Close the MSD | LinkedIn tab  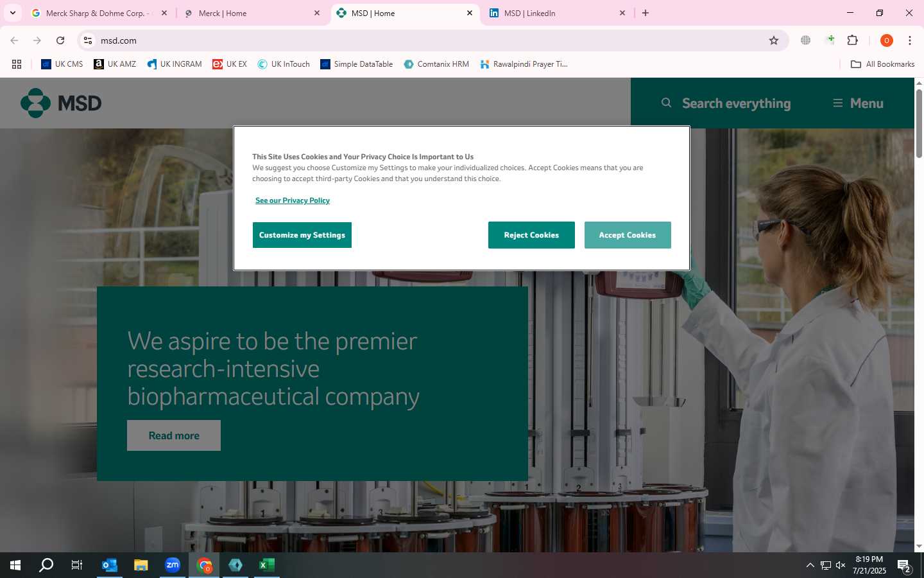(622, 13)
